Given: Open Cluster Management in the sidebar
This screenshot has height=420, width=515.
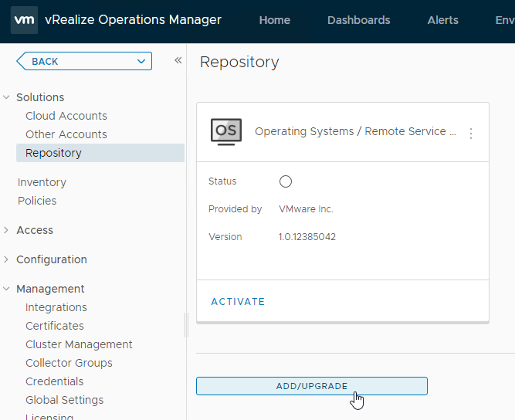Looking at the screenshot, I should [x=79, y=344].
